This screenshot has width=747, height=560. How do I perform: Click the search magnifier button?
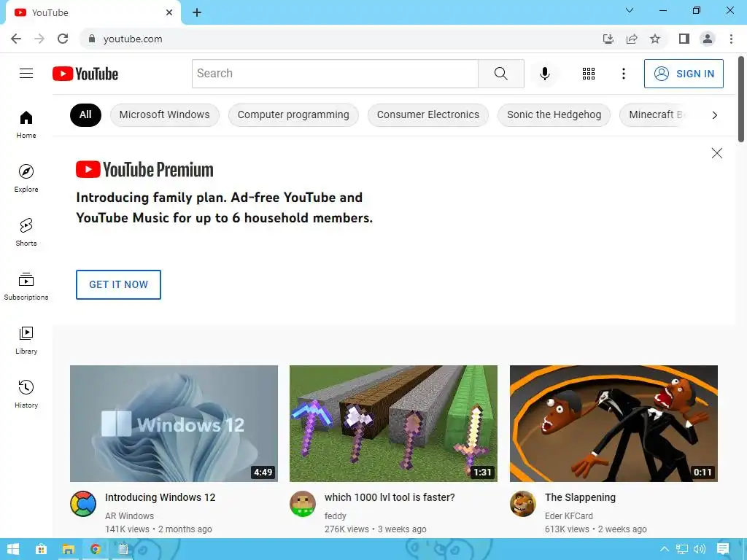coord(500,74)
